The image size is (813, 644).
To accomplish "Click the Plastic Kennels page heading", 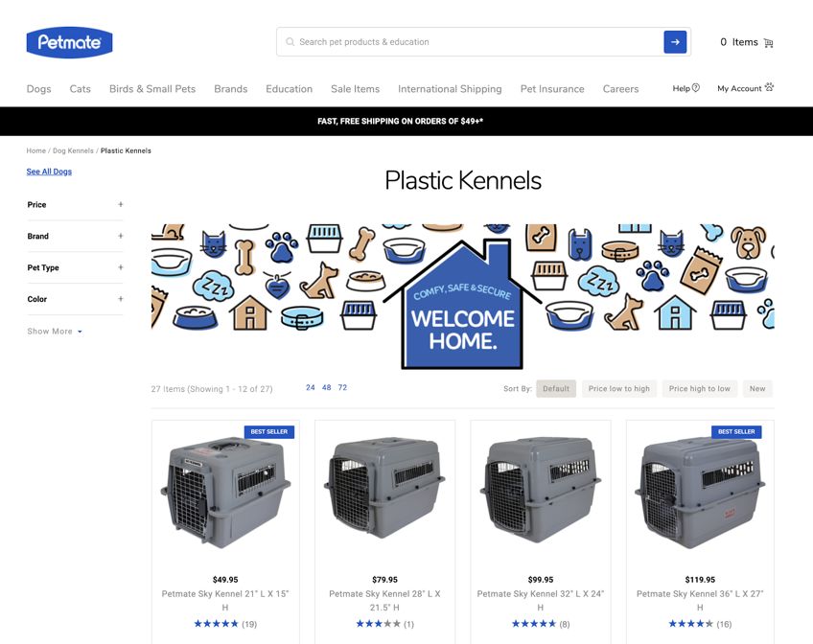I will click(463, 181).
